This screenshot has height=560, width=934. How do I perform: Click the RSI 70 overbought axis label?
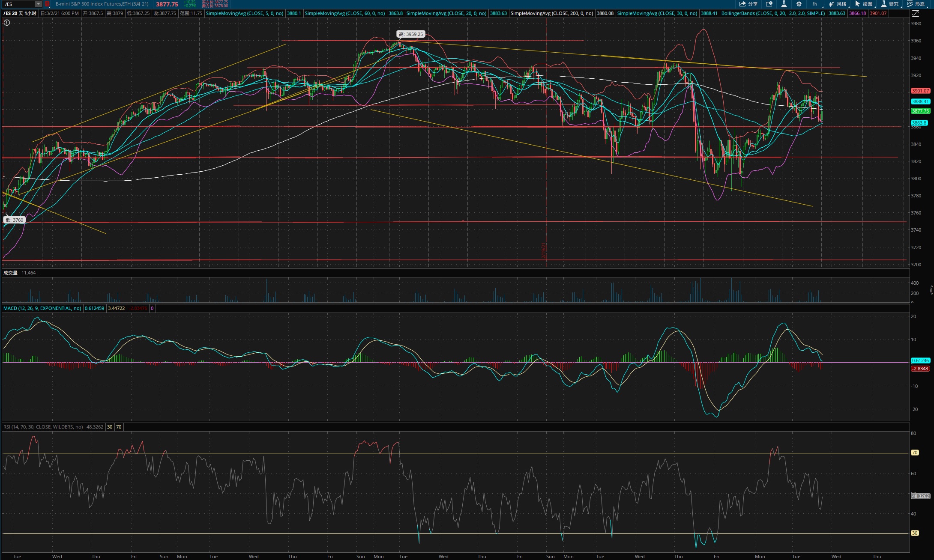coord(915,453)
